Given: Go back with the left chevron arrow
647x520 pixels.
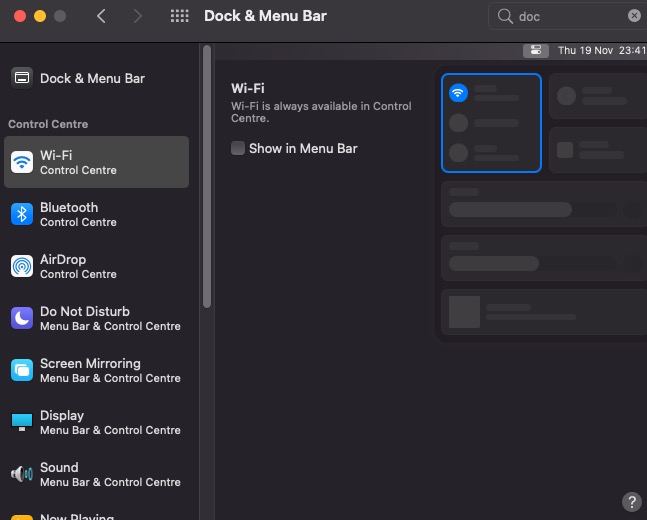Looking at the screenshot, I should pyautogui.click(x=102, y=16).
